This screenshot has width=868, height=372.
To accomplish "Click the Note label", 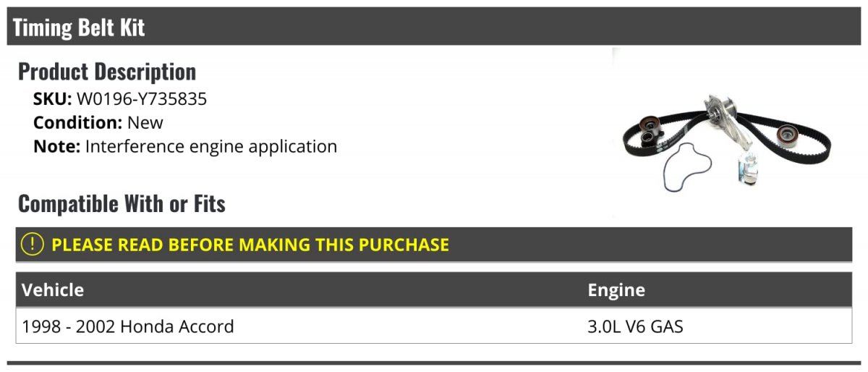I will (x=56, y=146).
